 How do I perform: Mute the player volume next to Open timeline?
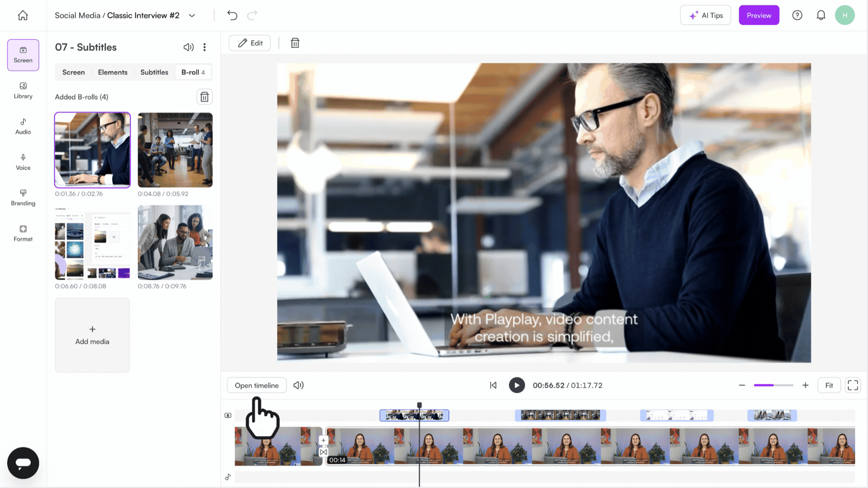point(298,385)
